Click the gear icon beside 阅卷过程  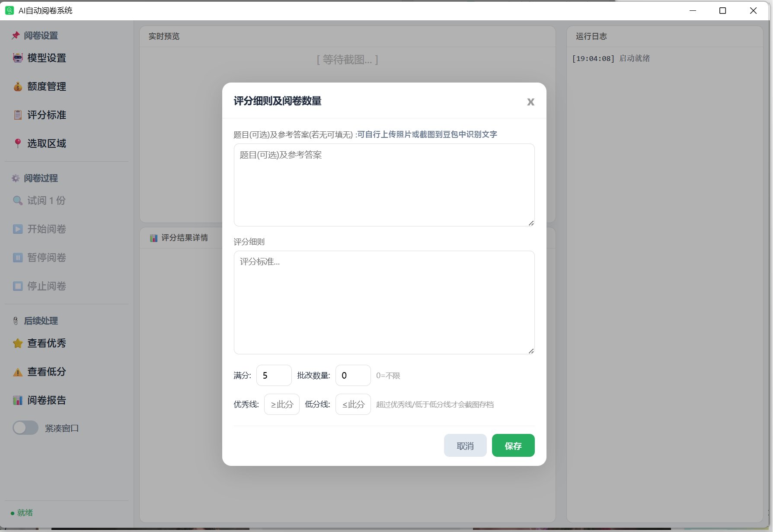point(16,178)
